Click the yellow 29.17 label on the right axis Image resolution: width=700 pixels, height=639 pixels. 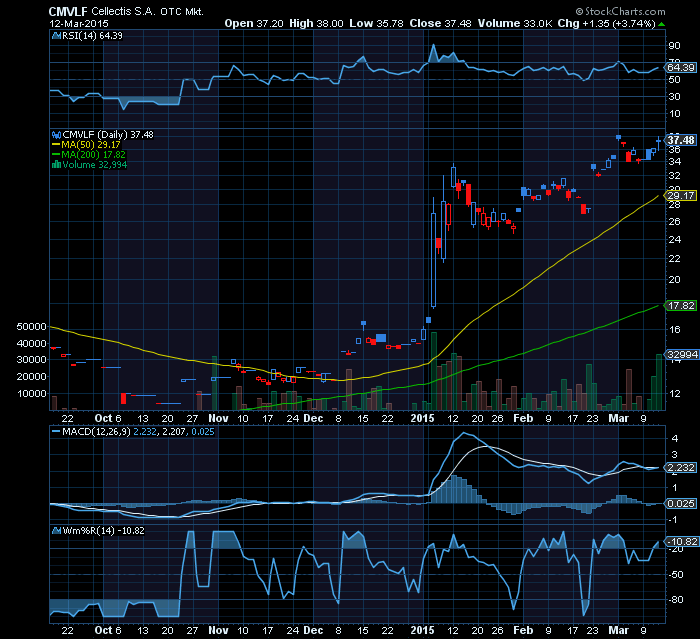[x=681, y=196]
